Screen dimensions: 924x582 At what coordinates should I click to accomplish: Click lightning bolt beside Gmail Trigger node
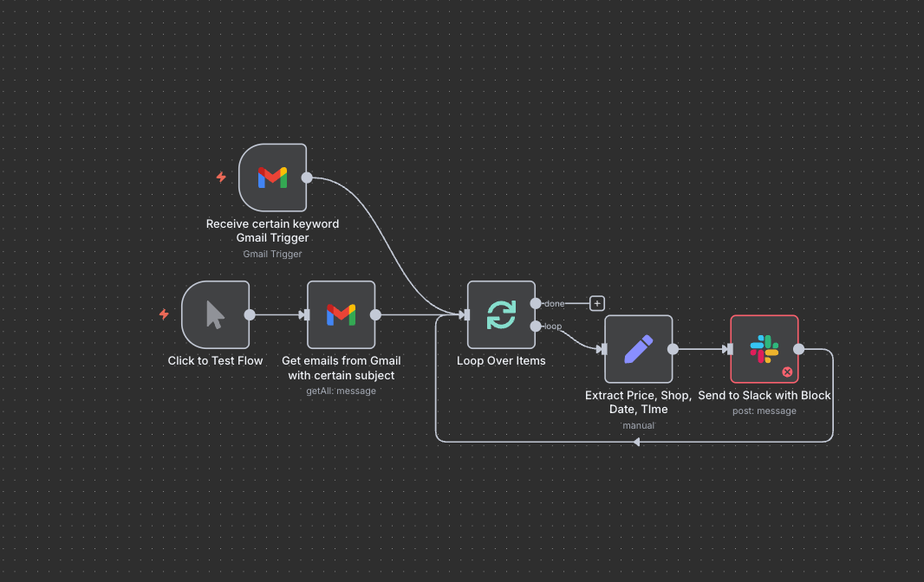[221, 178]
